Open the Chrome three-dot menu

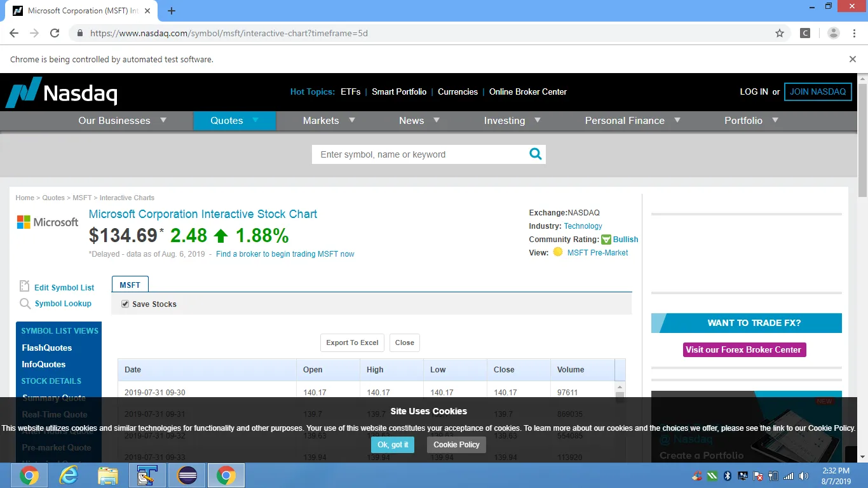[x=853, y=33]
